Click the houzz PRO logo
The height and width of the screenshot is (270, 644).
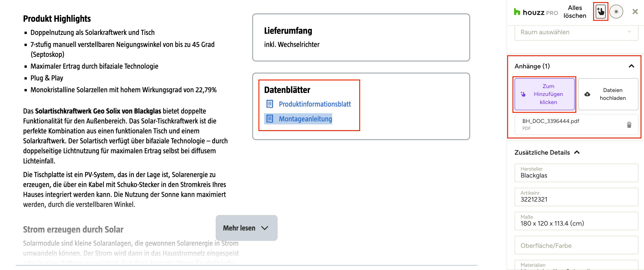[536, 12]
